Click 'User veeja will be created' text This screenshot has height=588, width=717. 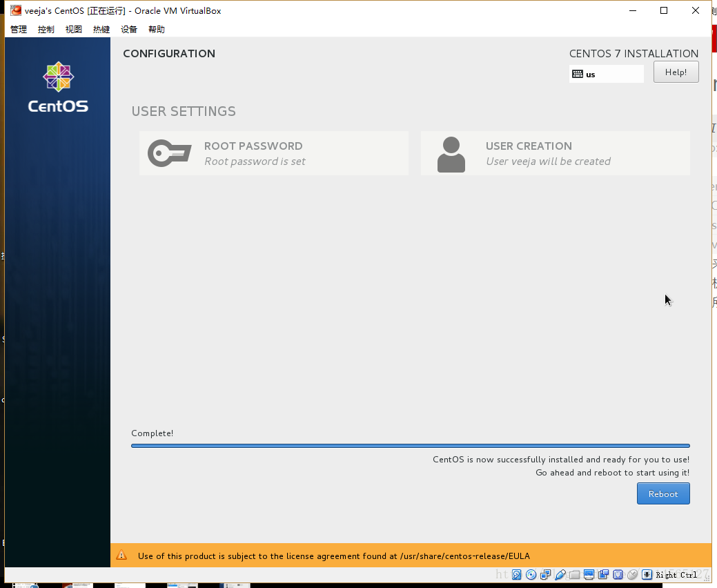coord(548,161)
